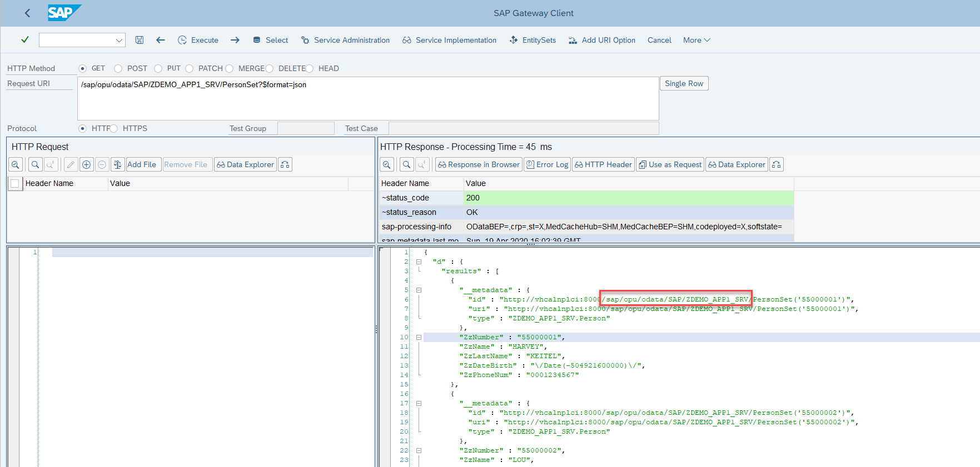Select GET HTTP method

(82, 68)
